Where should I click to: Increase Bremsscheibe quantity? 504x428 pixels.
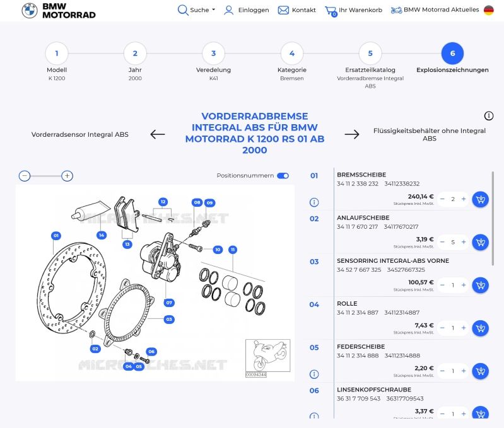click(464, 199)
